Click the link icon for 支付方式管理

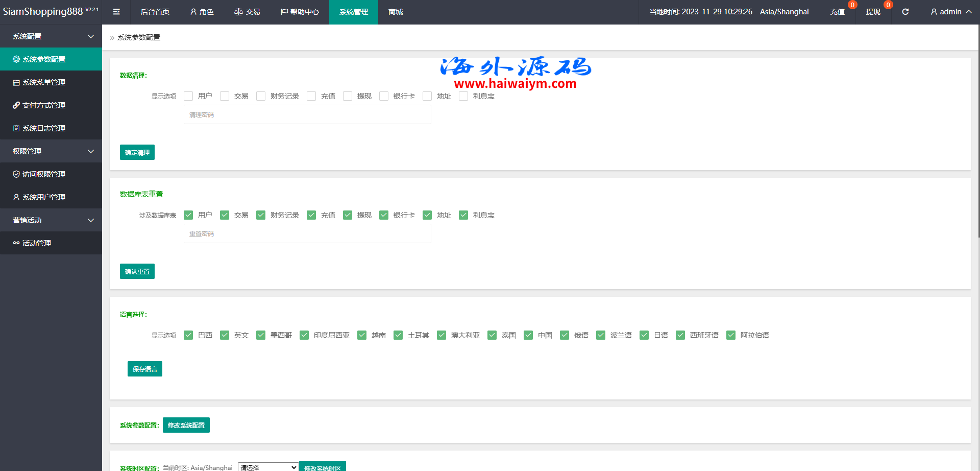click(16, 105)
